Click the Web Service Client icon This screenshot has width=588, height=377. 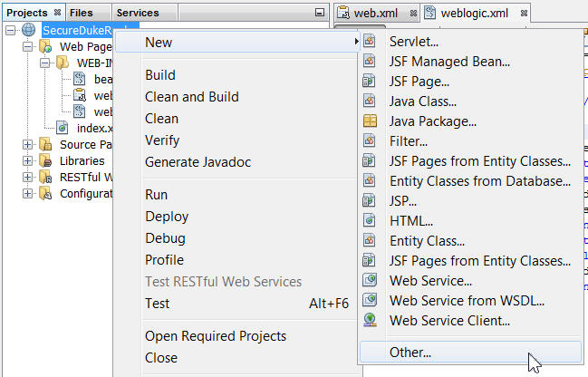point(370,321)
